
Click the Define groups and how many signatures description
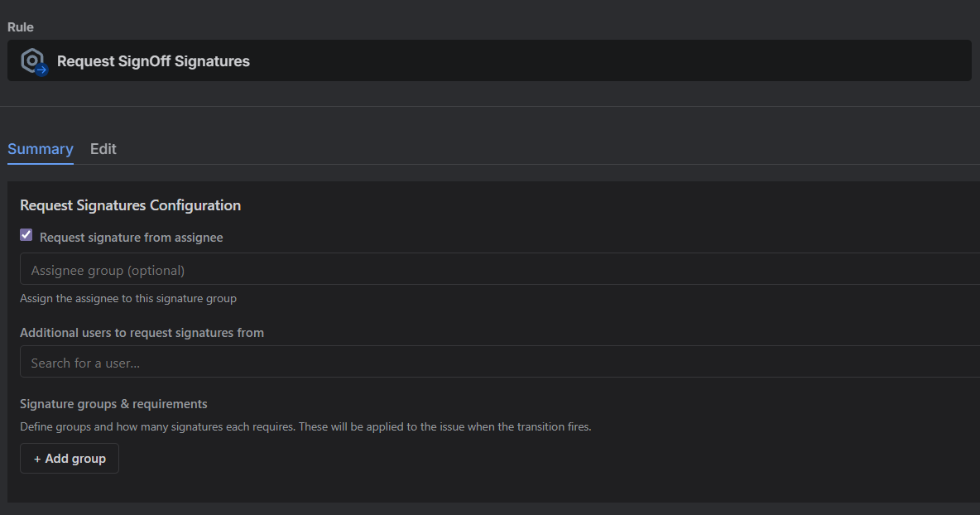[x=305, y=427]
